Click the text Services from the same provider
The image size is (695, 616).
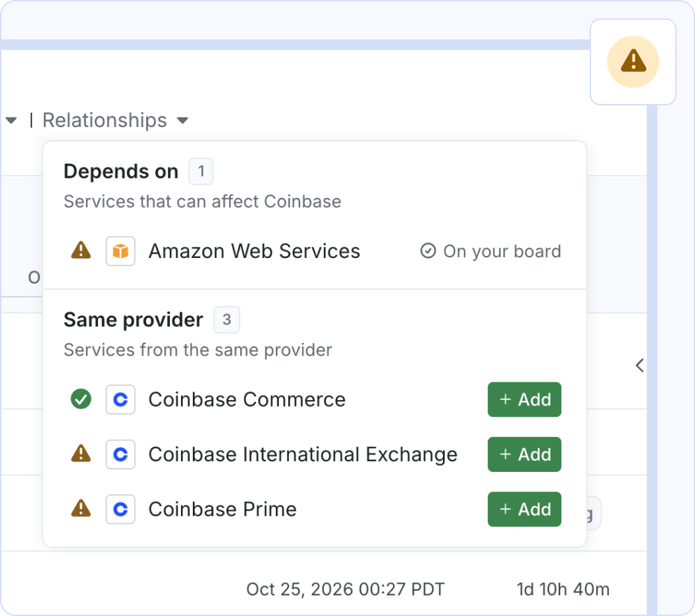[197, 350]
